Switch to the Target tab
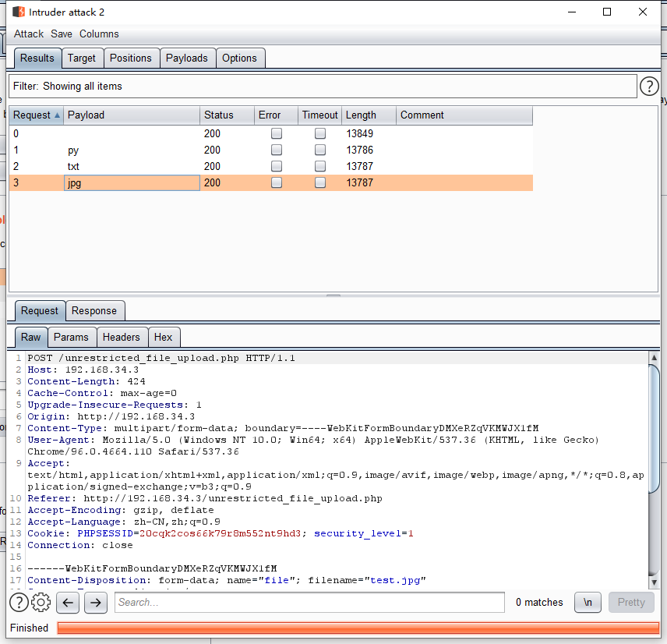667x644 pixels. tap(82, 58)
